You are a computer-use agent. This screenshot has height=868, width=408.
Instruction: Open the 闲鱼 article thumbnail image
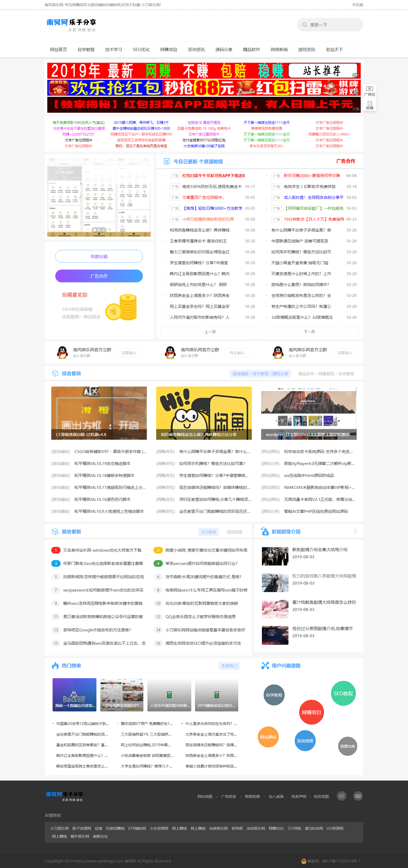pos(204,413)
